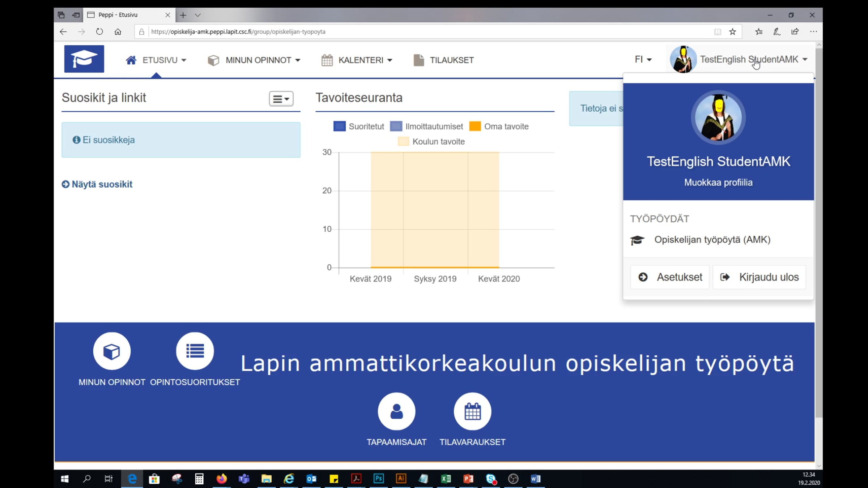Click the browser favorites star icon
Screen dimensions: 868x488
click(732, 32)
